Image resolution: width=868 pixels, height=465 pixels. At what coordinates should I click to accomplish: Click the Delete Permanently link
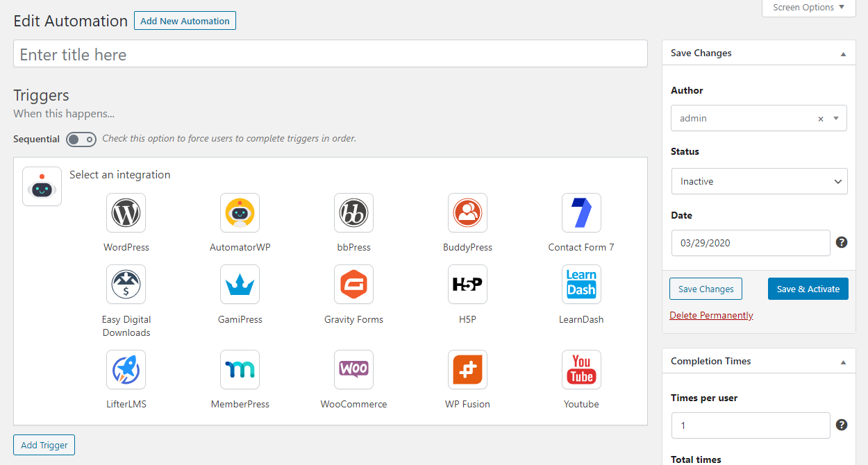(x=711, y=315)
